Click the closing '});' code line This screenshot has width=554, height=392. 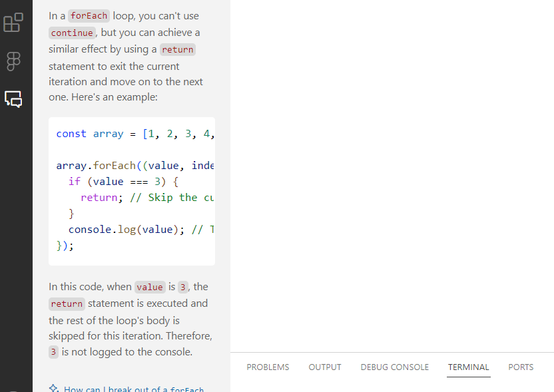coord(65,246)
